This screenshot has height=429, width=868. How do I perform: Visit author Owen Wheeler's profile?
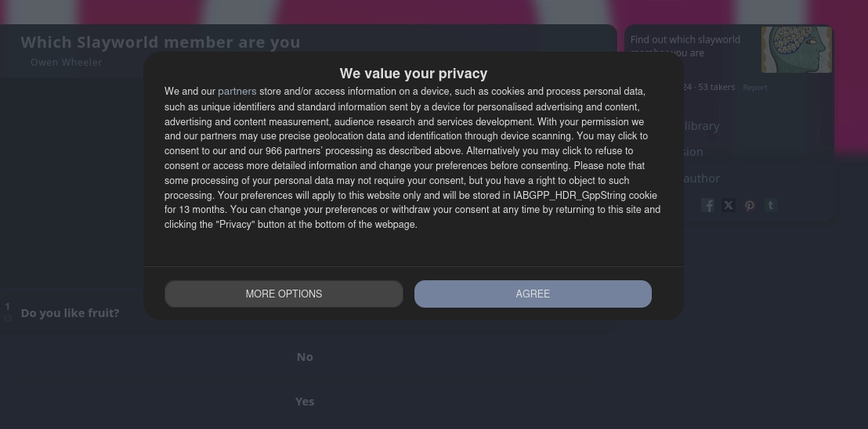coord(67,63)
